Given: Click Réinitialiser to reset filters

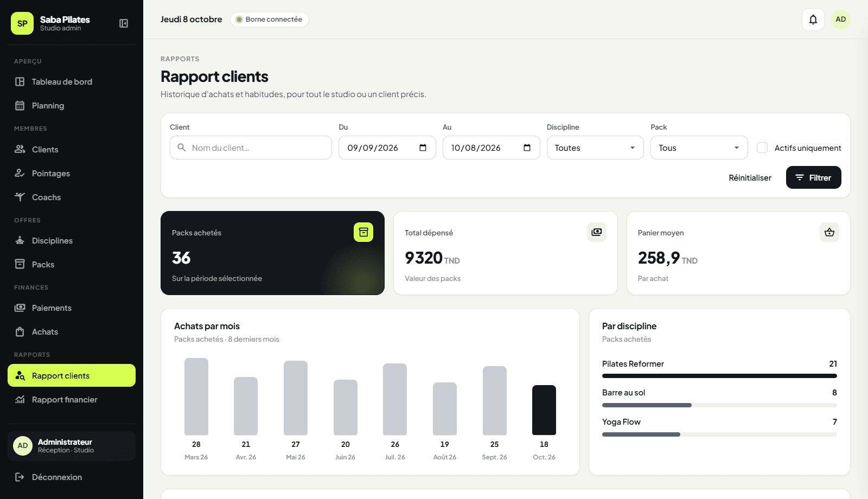Looking at the screenshot, I should (750, 177).
